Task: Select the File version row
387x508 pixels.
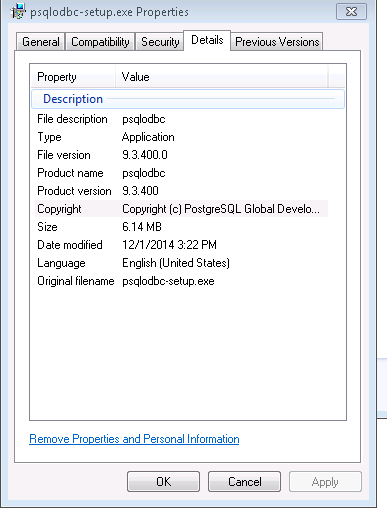Action: coord(181,155)
